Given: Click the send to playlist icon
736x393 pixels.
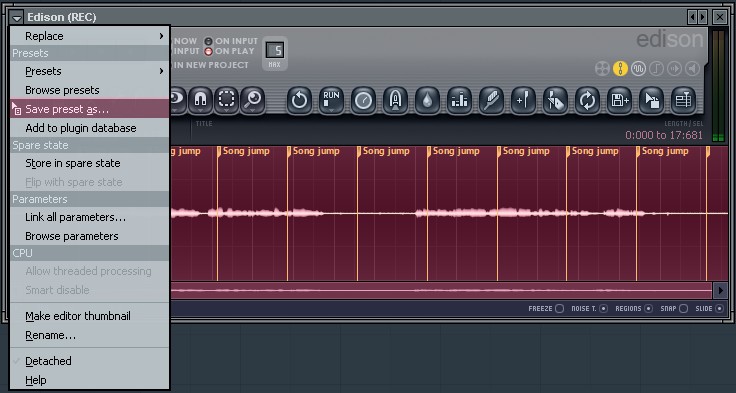Looking at the screenshot, I should pos(683,100).
